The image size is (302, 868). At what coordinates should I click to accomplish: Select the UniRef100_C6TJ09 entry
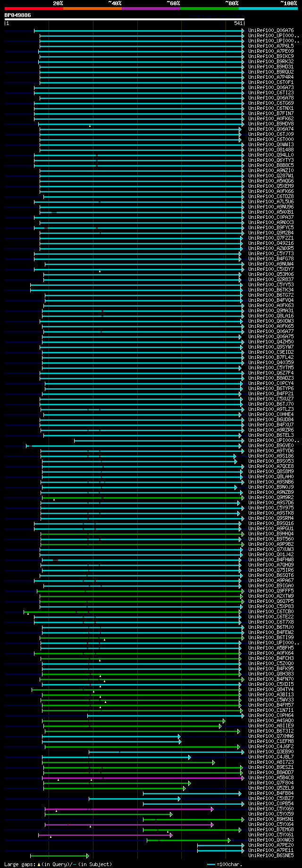pos(271,134)
